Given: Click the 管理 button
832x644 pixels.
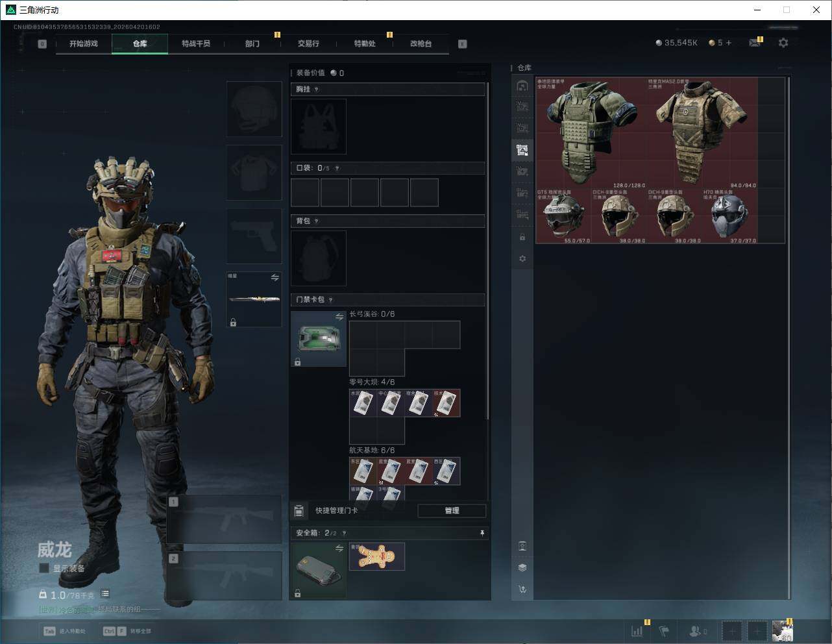Looking at the screenshot, I should click(452, 510).
